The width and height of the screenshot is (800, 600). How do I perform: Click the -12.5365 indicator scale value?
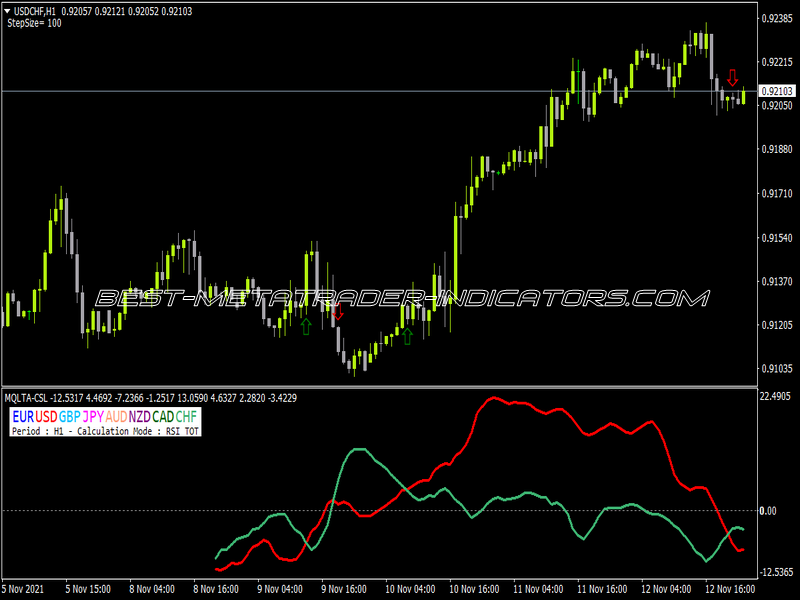(777, 572)
